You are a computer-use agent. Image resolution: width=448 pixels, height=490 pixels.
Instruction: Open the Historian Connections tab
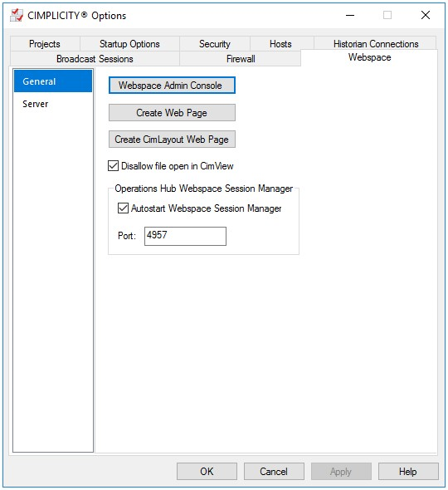pyautogui.click(x=376, y=44)
